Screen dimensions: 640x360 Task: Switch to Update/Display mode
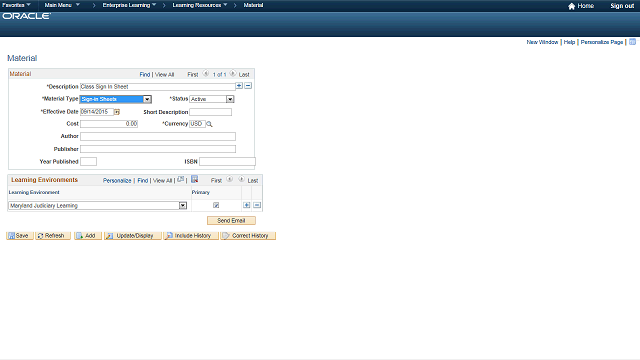coord(133,236)
